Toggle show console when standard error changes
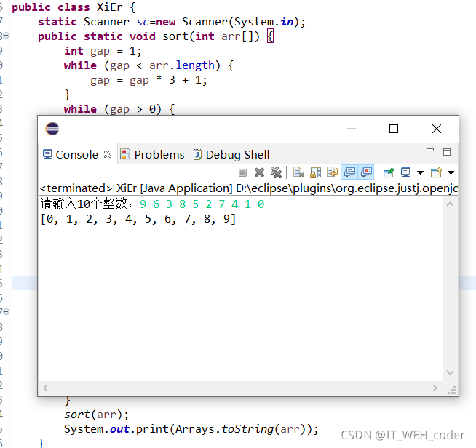Screen dimensions: 476x448 coord(366,172)
